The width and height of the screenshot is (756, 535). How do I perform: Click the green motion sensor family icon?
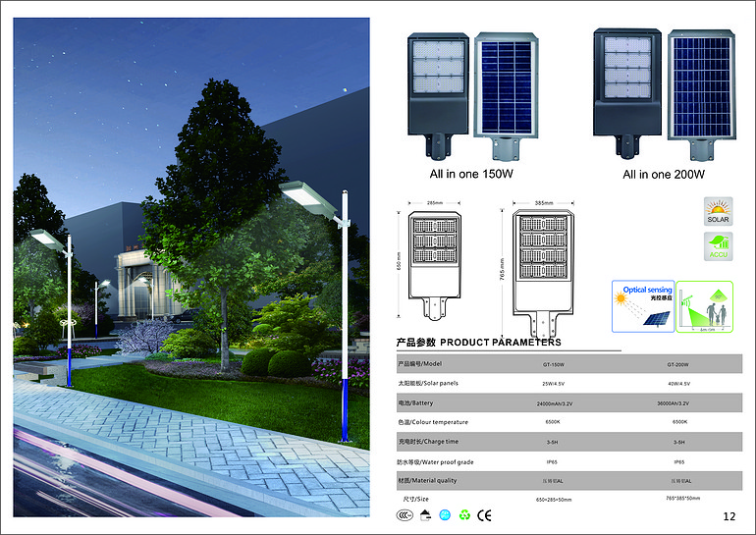[709, 307]
